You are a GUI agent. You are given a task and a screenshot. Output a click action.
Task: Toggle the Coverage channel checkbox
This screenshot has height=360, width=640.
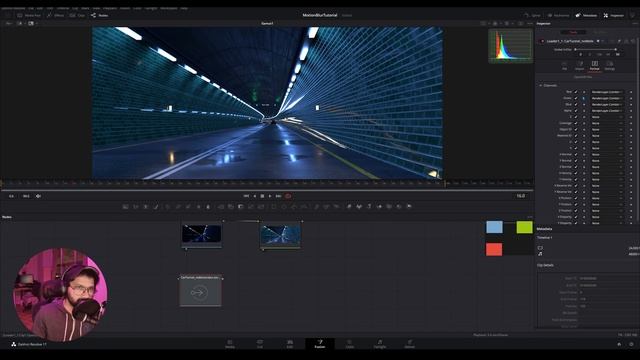[x=576, y=123]
